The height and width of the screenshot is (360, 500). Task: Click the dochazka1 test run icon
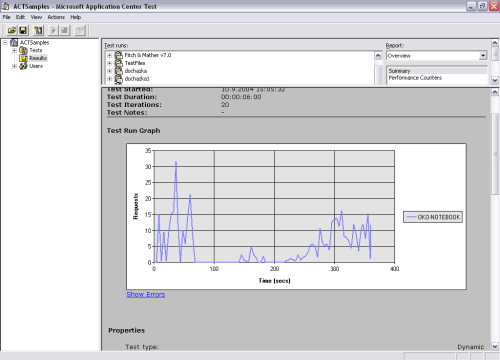click(119, 79)
